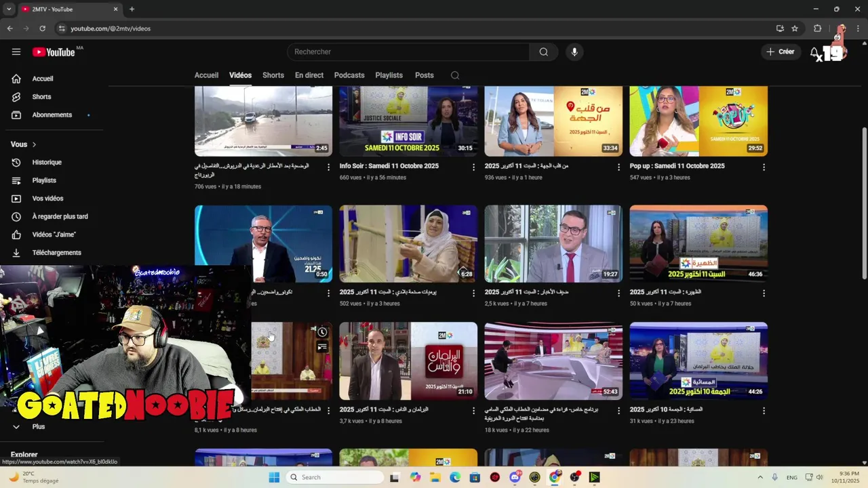Open flooded road thumbnail with 2:45 duration
This screenshot has height=488, width=868.
pyautogui.click(x=264, y=121)
